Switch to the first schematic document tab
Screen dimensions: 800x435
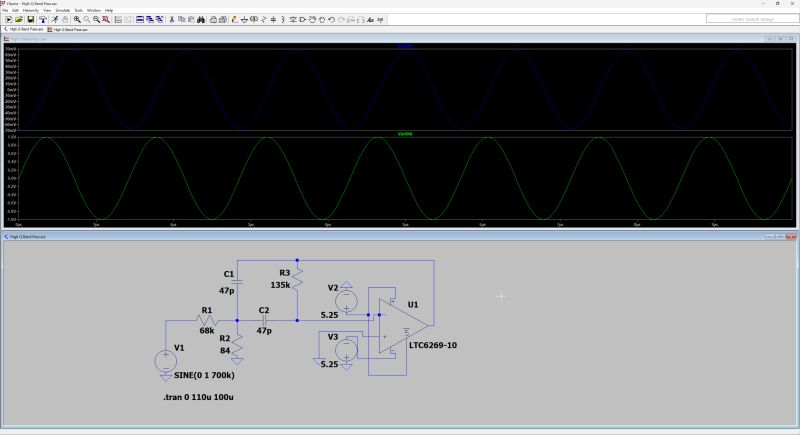coord(23,30)
